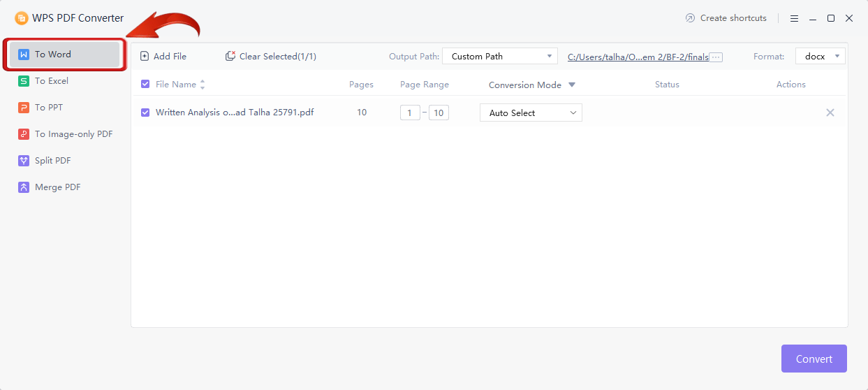
Task: Maximize the WPS PDF Converter window
Action: point(831,18)
